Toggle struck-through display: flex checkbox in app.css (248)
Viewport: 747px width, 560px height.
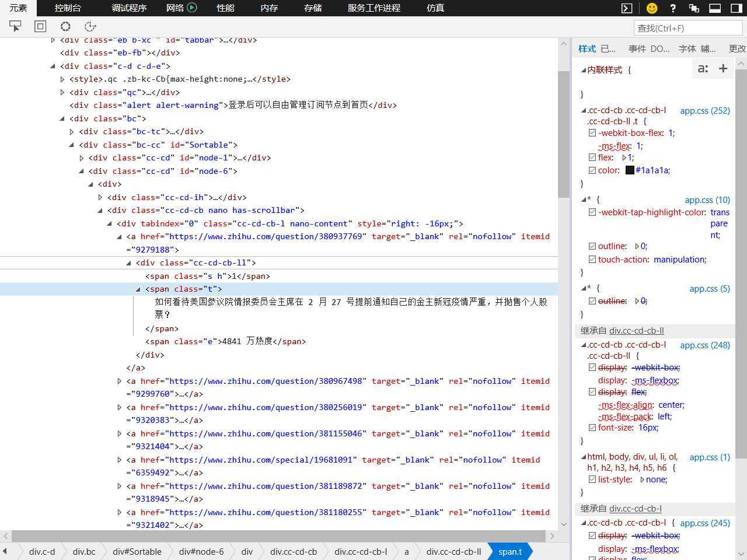point(592,392)
